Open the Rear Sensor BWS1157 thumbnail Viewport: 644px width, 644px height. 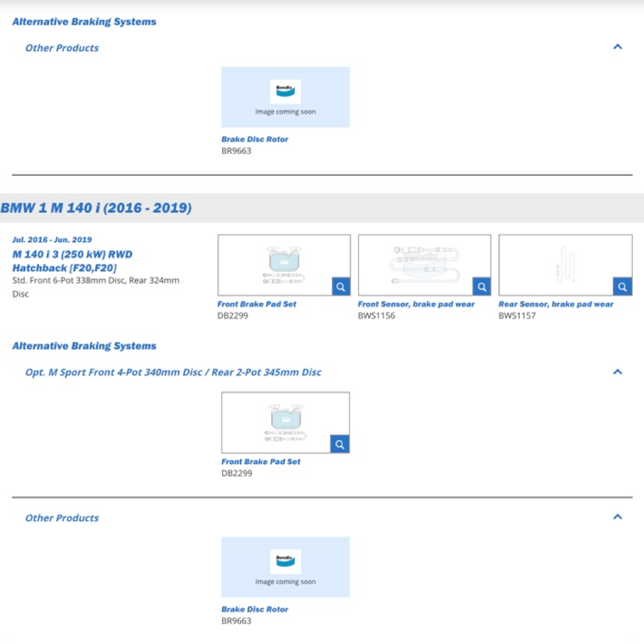565,265
